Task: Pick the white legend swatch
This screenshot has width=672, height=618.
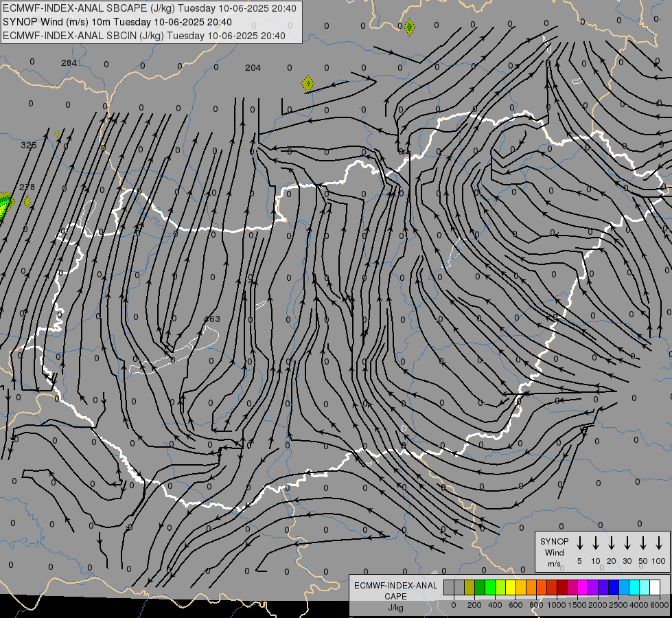Action: [655, 587]
